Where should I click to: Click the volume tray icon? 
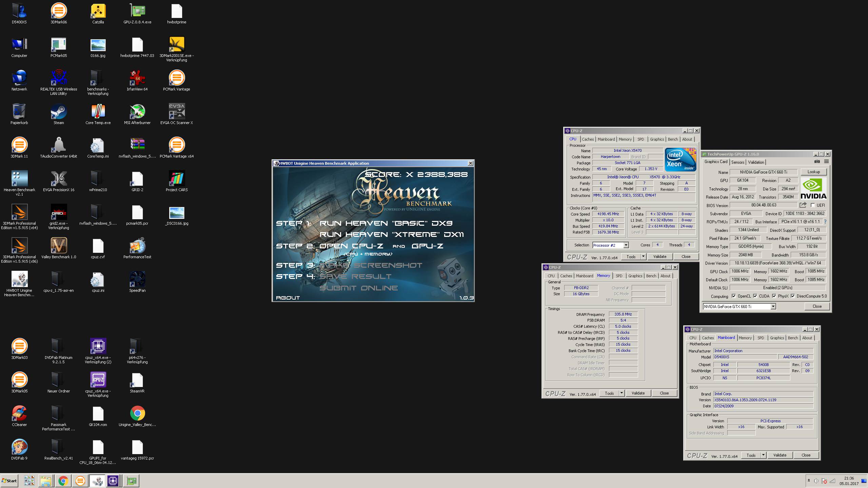(816, 481)
